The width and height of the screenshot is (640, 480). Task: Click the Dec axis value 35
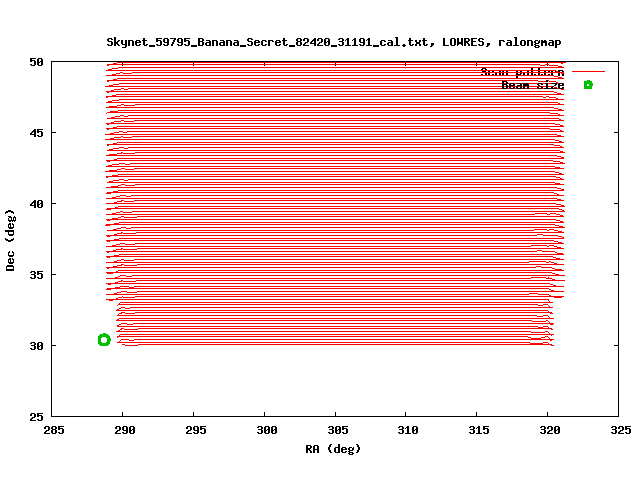pos(36,275)
